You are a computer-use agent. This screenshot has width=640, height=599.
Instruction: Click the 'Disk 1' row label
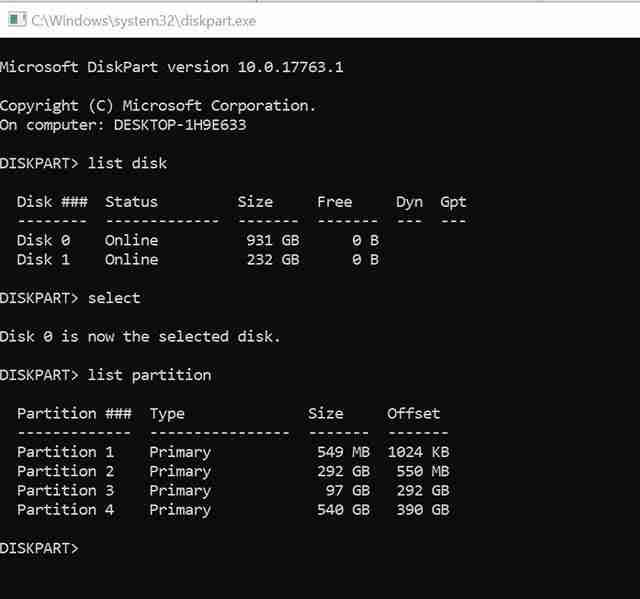43,260
